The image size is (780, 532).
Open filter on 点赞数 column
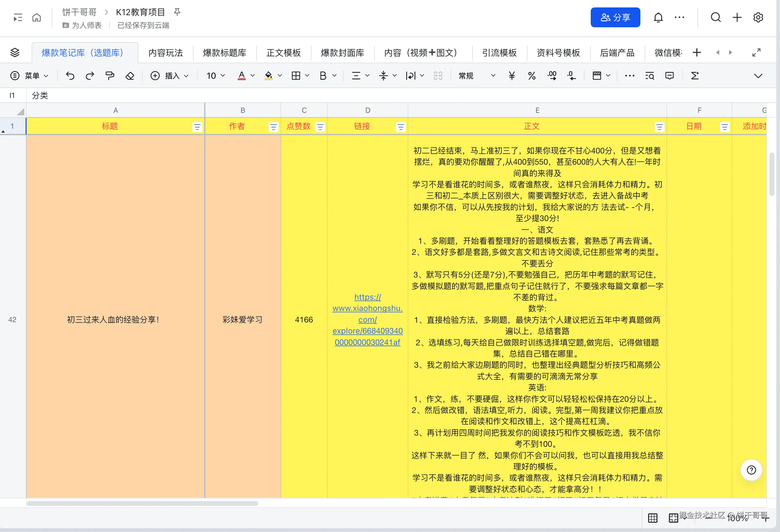320,127
